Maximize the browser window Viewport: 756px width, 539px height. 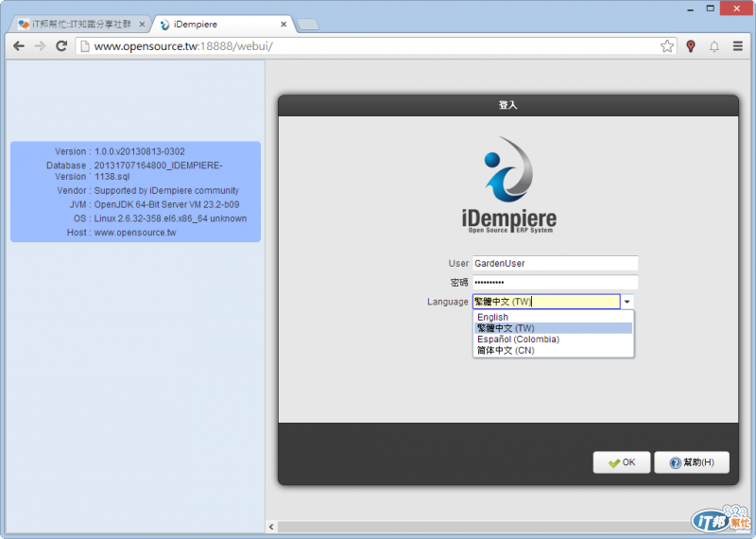711,9
